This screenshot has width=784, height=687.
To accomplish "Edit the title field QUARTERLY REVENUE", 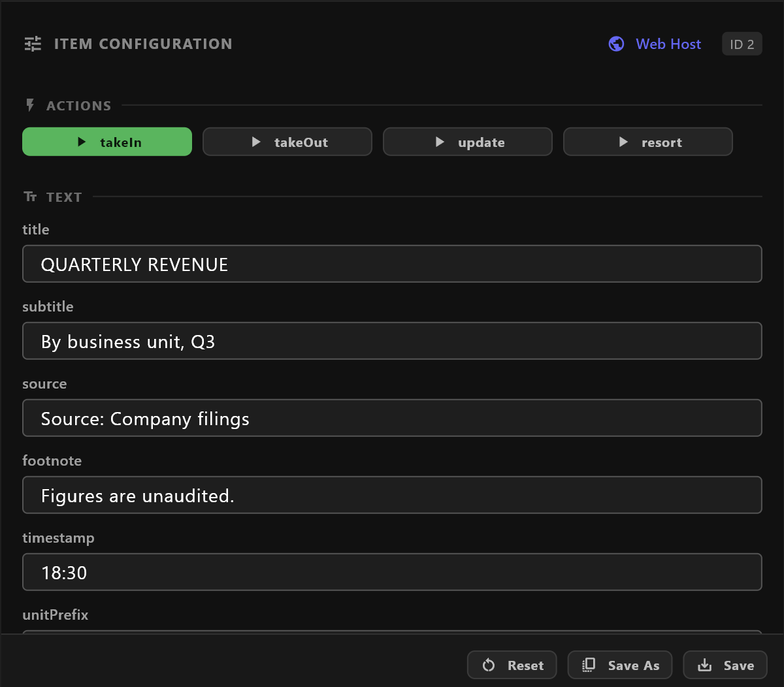I will pyautogui.click(x=392, y=264).
